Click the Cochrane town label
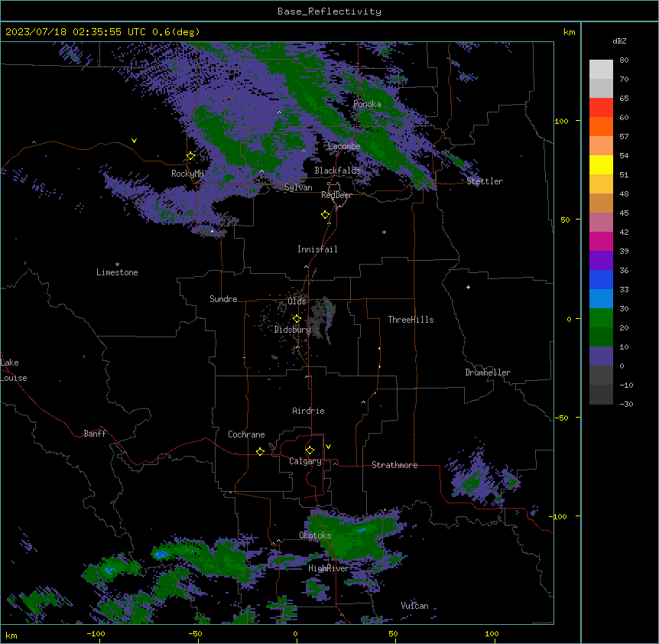Screen dimensions: 659x644 (246, 434)
